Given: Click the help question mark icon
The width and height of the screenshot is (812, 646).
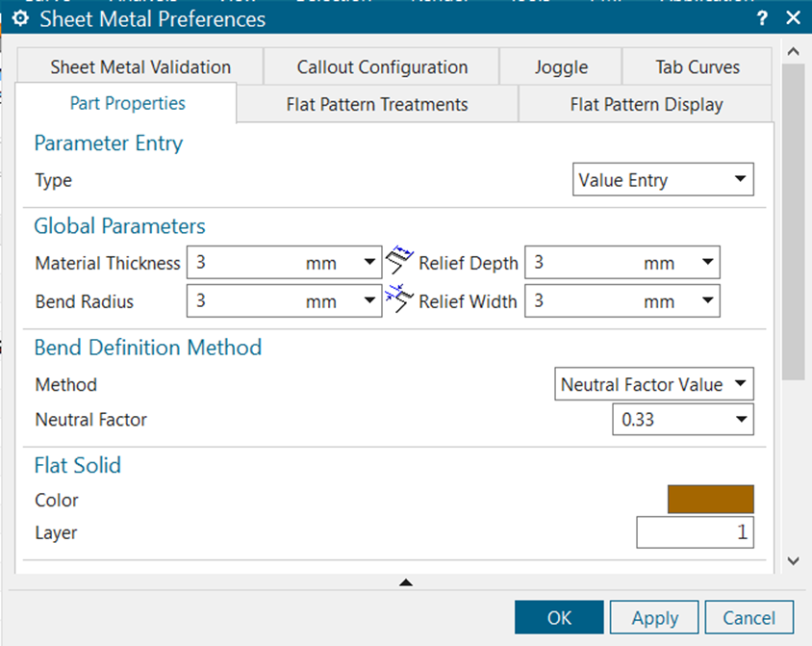Looking at the screenshot, I should click(762, 18).
